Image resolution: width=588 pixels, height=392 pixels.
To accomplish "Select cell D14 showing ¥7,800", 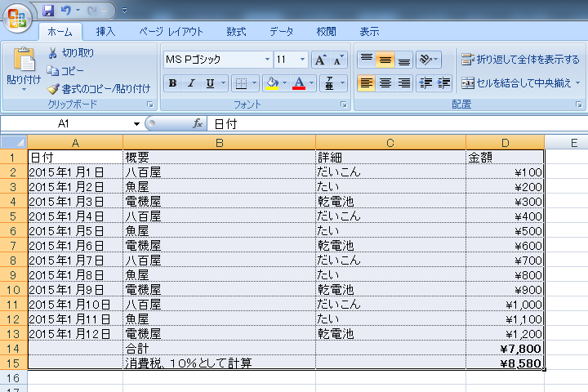I will [505, 348].
